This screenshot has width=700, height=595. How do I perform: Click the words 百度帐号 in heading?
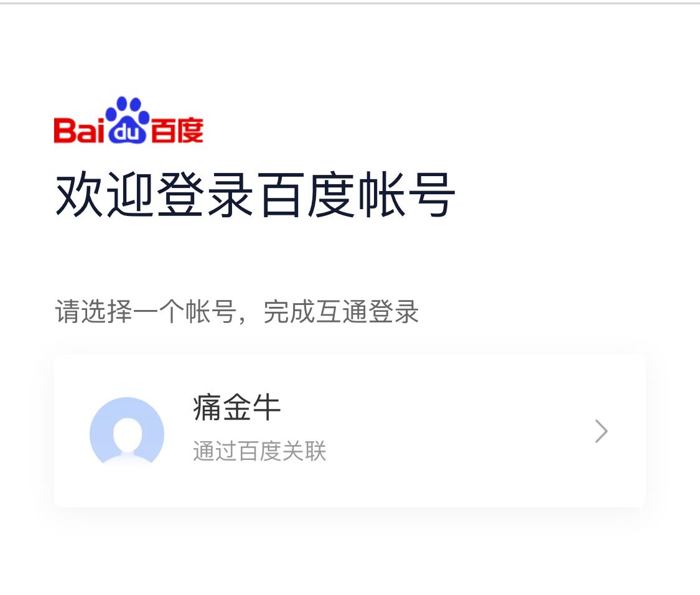pyautogui.click(x=357, y=195)
